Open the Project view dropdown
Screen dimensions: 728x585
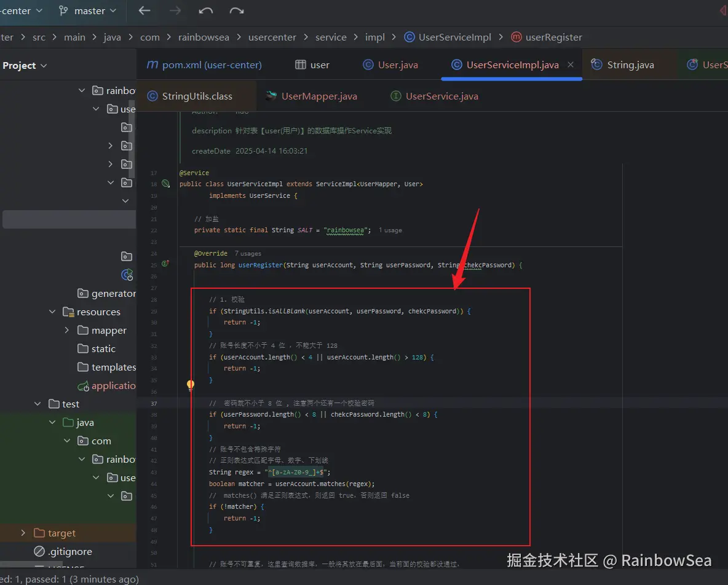pyautogui.click(x=25, y=66)
